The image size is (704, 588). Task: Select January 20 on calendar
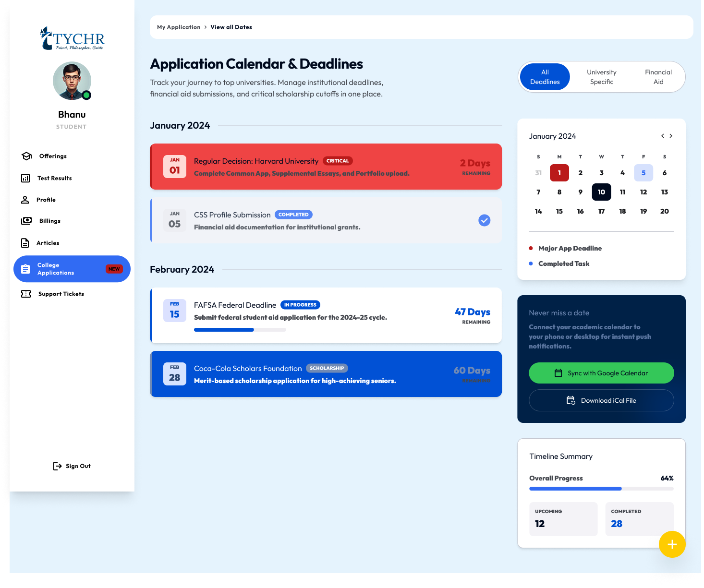[x=665, y=211]
